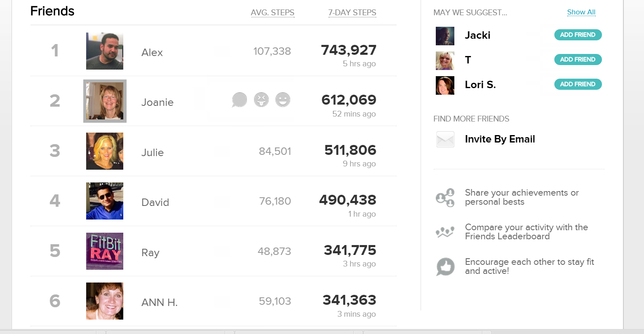Show all friend suggestions
This screenshot has width=644, height=334.
581,12
